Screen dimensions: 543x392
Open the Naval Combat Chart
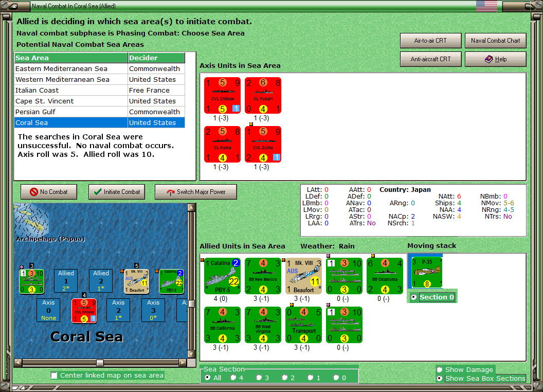(495, 41)
